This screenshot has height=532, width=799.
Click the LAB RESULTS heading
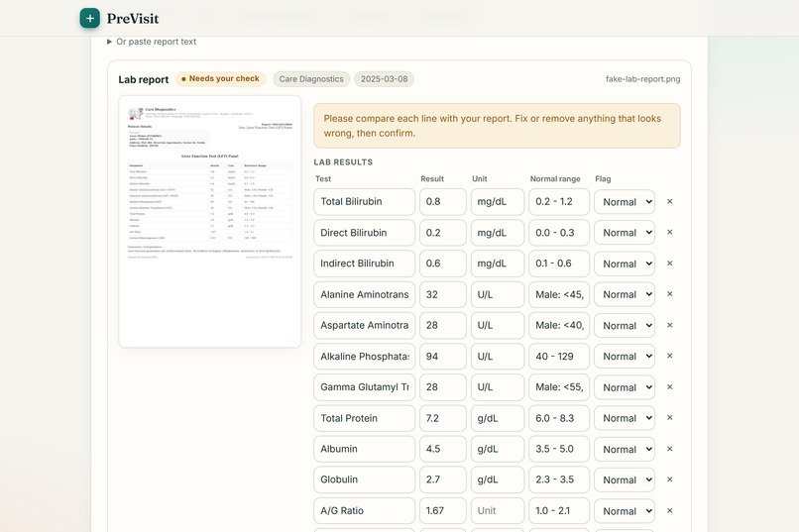point(343,161)
